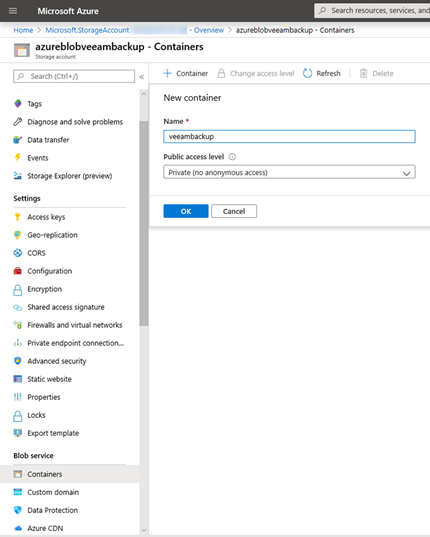Click the Locks padlock icon

tap(17, 415)
